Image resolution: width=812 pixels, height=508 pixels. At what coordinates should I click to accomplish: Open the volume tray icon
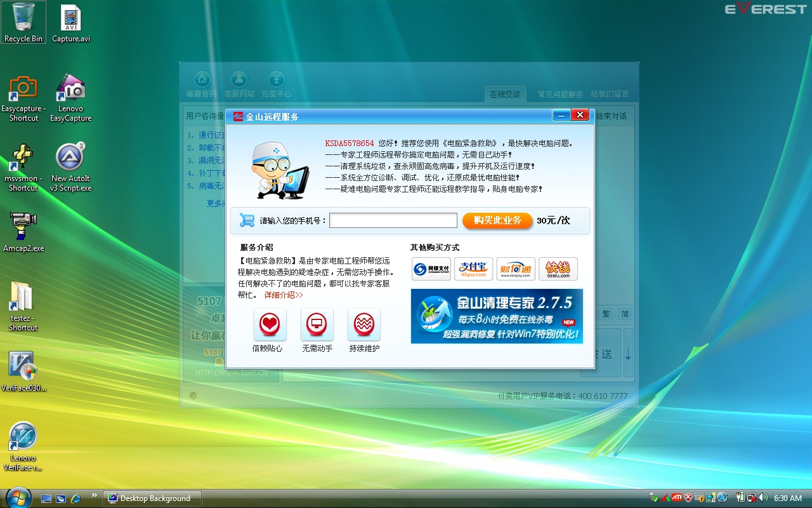(x=764, y=498)
